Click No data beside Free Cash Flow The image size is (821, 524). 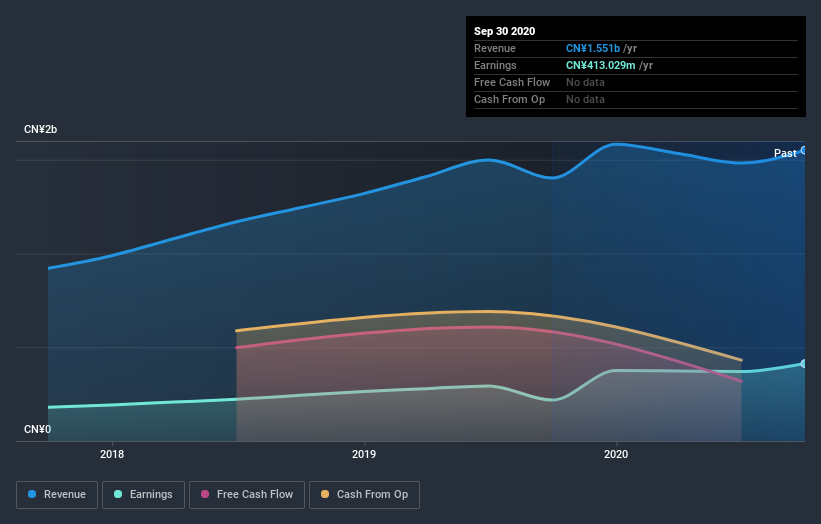pos(585,82)
